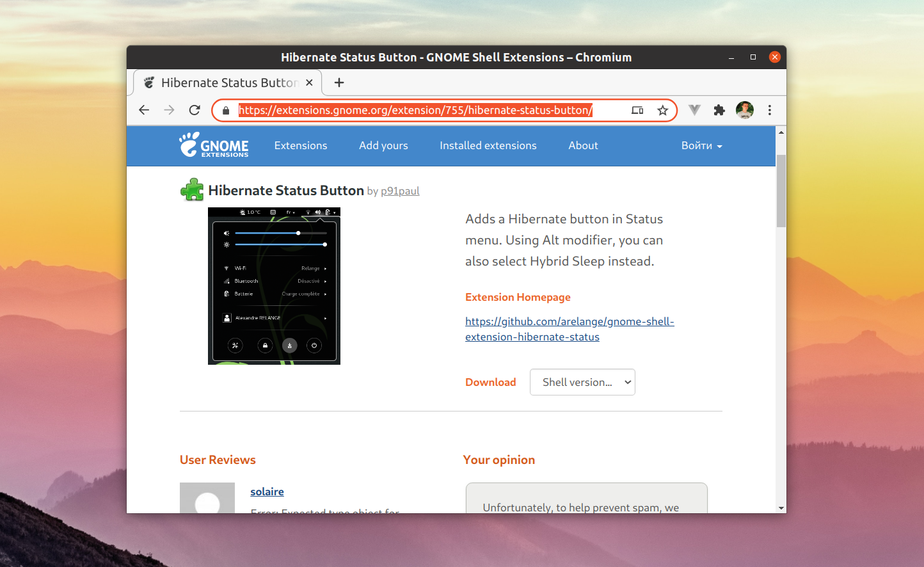Click the Extension Homepage heading
The image size is (924, 567).
518,297
